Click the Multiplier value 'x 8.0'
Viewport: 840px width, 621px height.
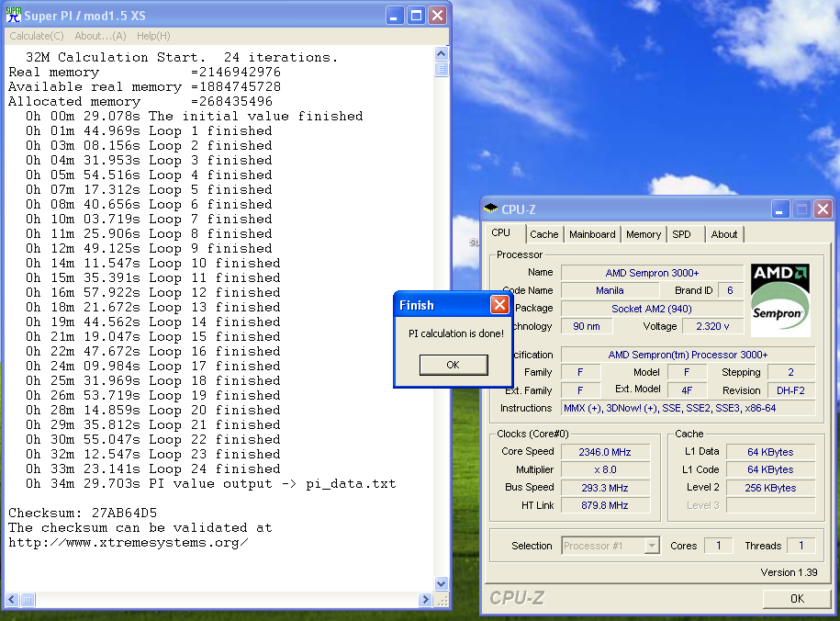click(605, 469)
